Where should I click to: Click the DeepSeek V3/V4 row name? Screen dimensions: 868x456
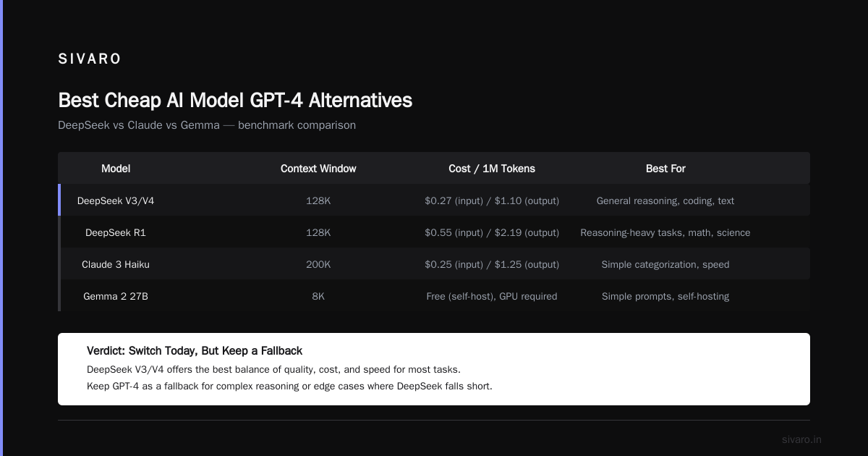[116, 200]
